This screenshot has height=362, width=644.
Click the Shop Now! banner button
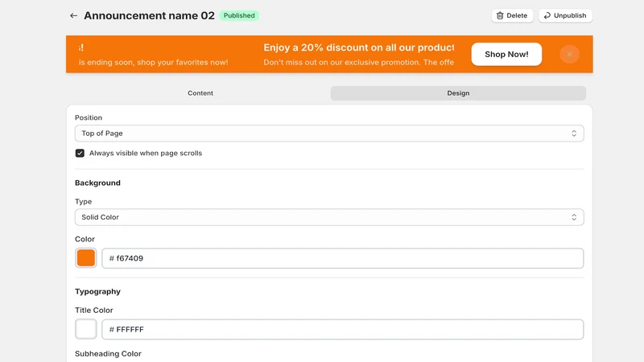coord(506,54)
